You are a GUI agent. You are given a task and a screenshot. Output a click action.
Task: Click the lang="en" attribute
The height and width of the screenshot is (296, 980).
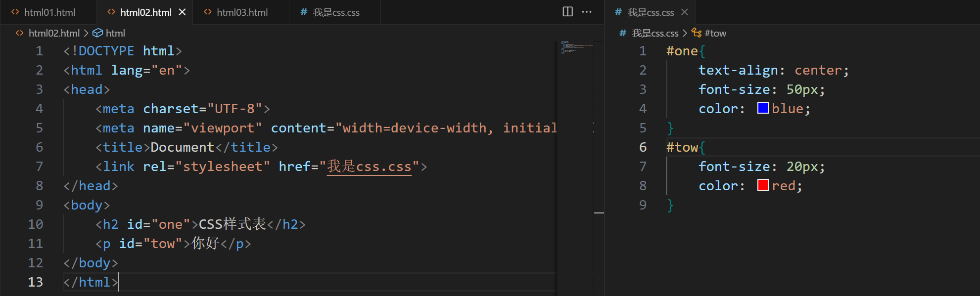pos(147,70)
